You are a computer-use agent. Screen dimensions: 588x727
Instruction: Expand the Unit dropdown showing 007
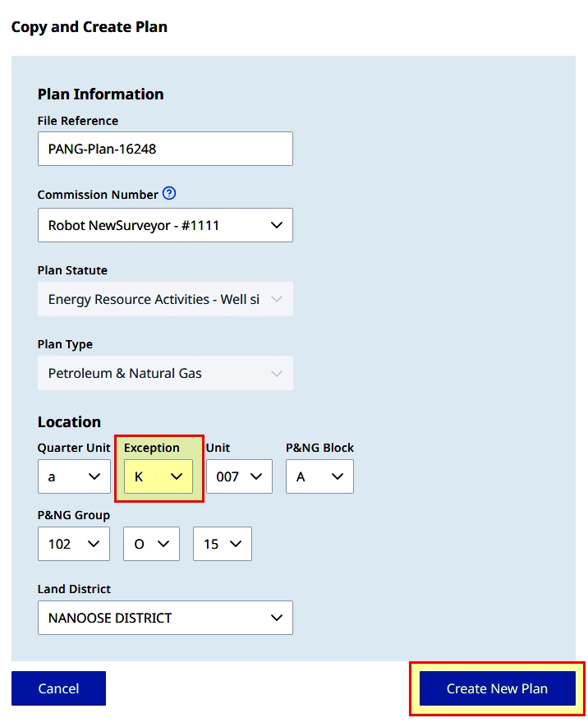[x=239, y=476]
